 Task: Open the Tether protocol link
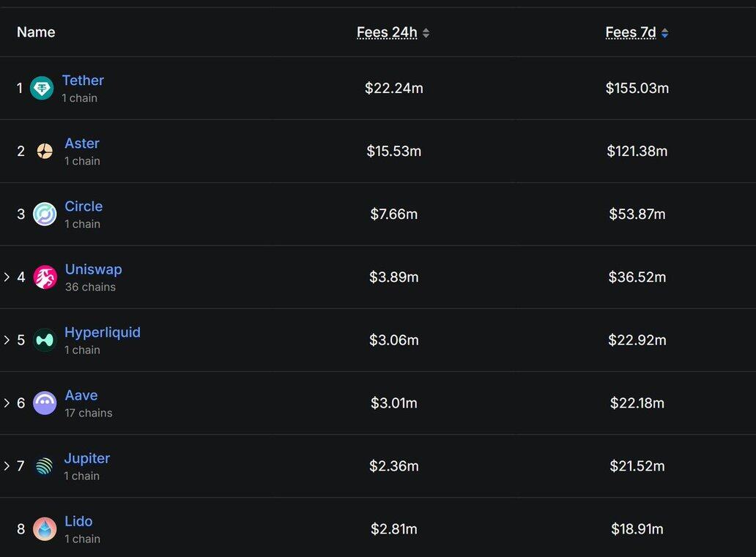[83, 81]
